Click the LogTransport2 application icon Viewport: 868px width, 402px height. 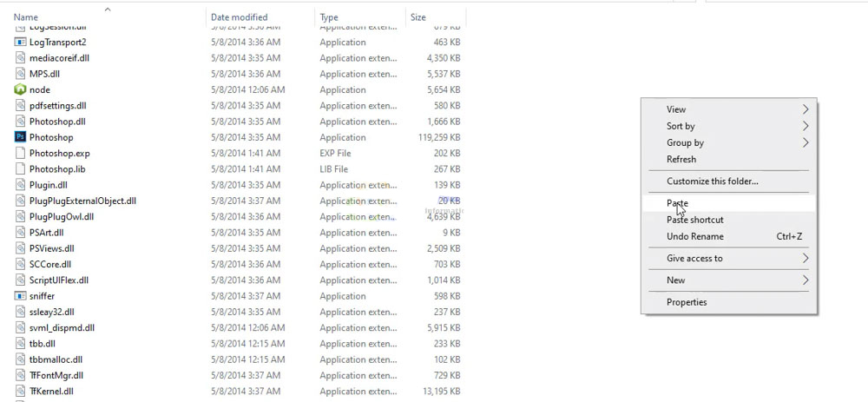tap(20, 42)
